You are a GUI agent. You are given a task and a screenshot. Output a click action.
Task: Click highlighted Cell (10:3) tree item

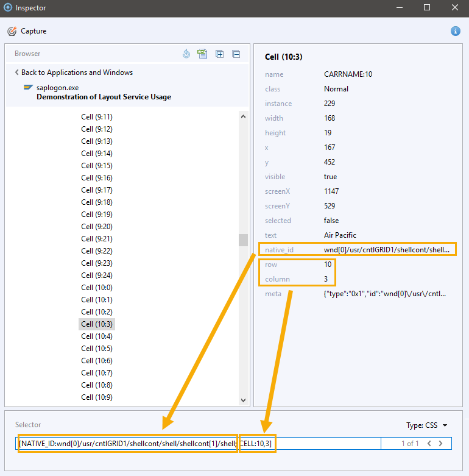pyautogui.click(x=97, y=324)
